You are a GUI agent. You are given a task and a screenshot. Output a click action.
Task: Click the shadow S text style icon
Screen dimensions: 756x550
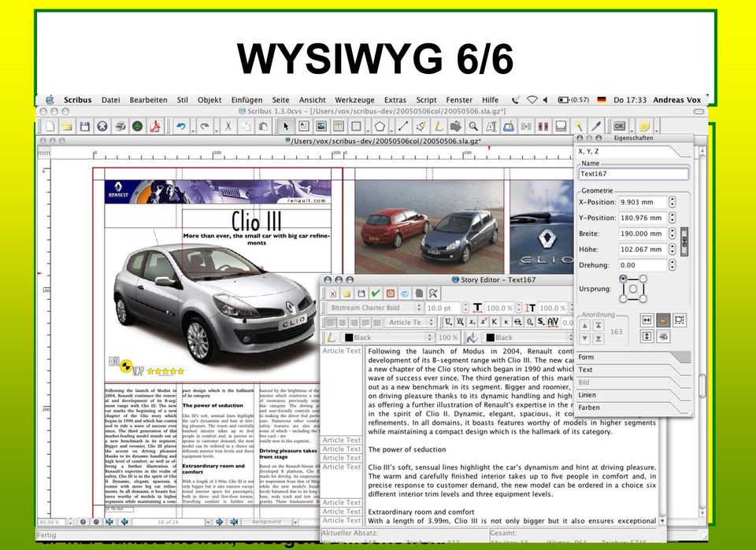click(x=541, y=322)
